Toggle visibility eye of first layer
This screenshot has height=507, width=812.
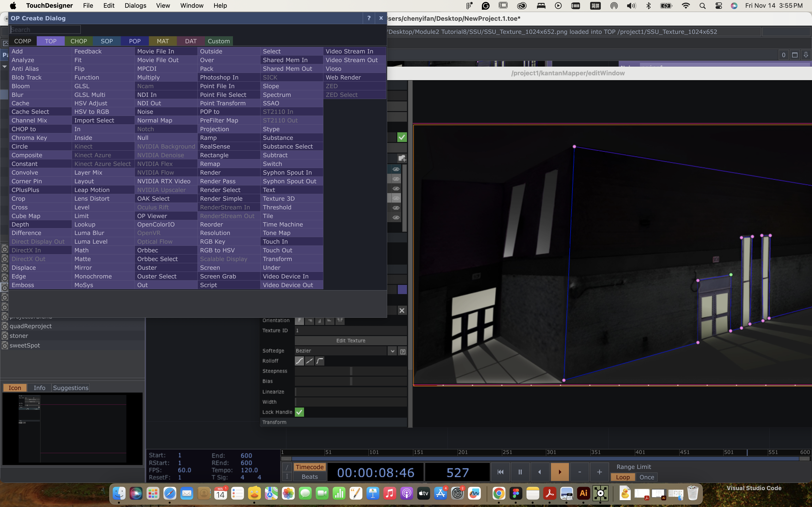tap(396, 169)
